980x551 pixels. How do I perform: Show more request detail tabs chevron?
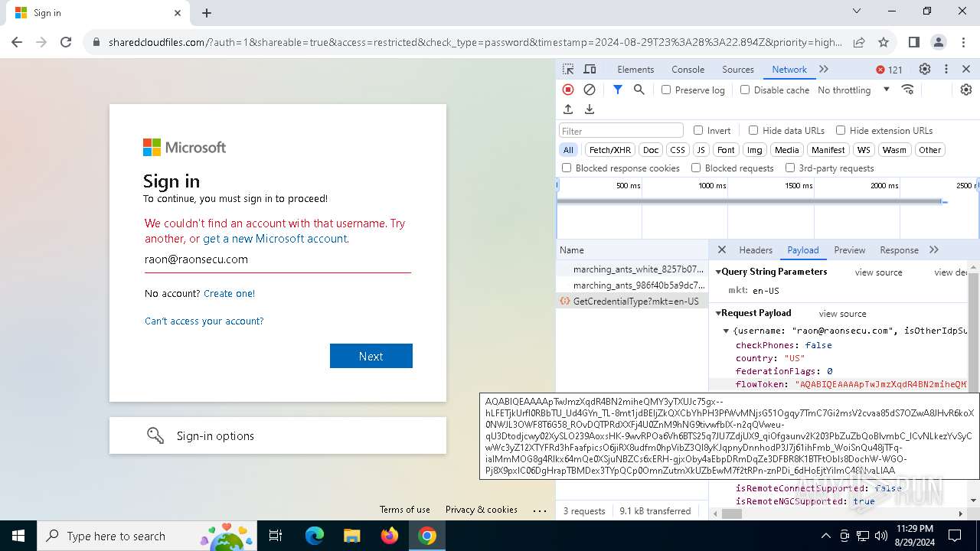(934, 249)
